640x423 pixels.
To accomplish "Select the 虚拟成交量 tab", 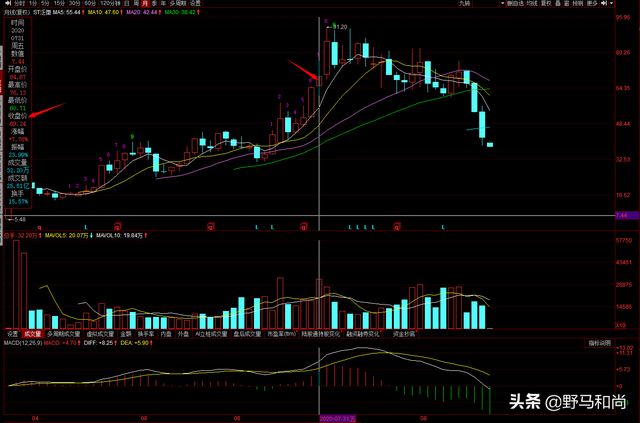I will [x=100, y=334].
